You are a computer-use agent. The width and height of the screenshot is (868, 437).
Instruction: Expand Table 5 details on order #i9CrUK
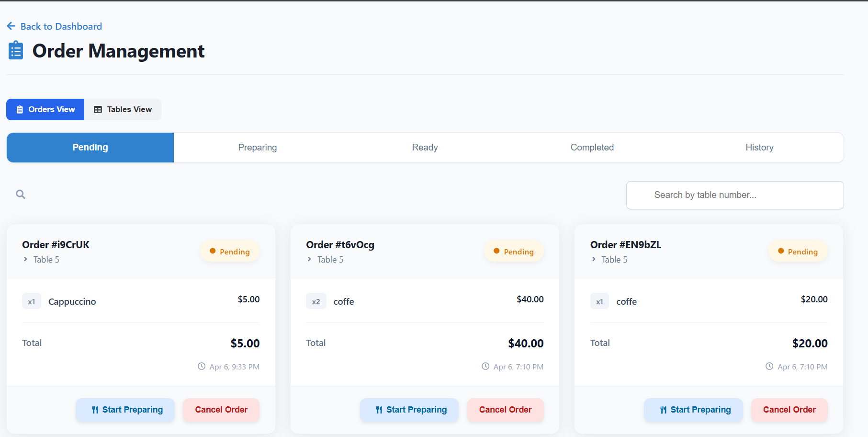25,259
